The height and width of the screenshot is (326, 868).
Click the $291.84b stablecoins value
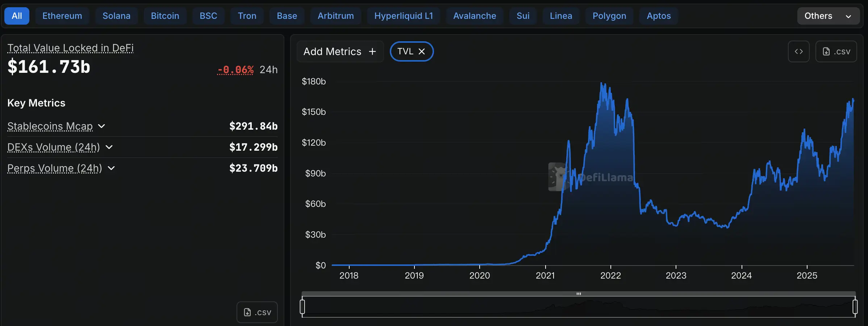tap(254, 126)
